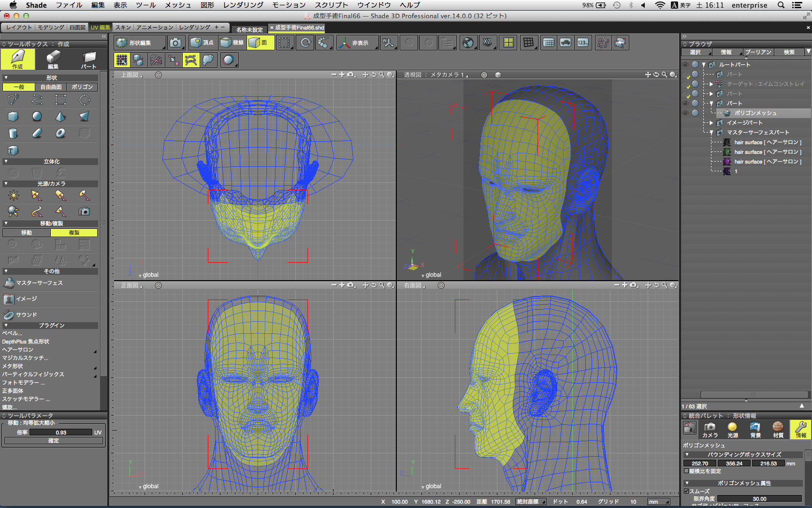
Task: Collapse the バウンディングボックスサイズ section
Action: [x=687, y=455]
